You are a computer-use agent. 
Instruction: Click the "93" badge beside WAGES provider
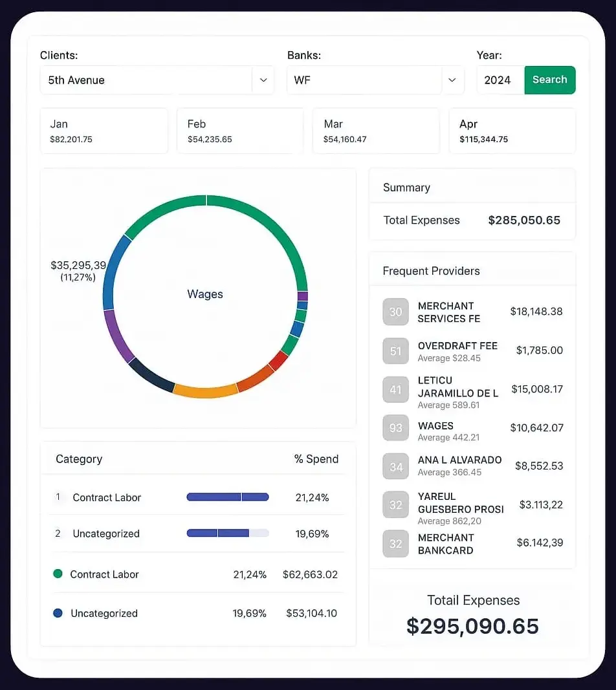point(395,427)
